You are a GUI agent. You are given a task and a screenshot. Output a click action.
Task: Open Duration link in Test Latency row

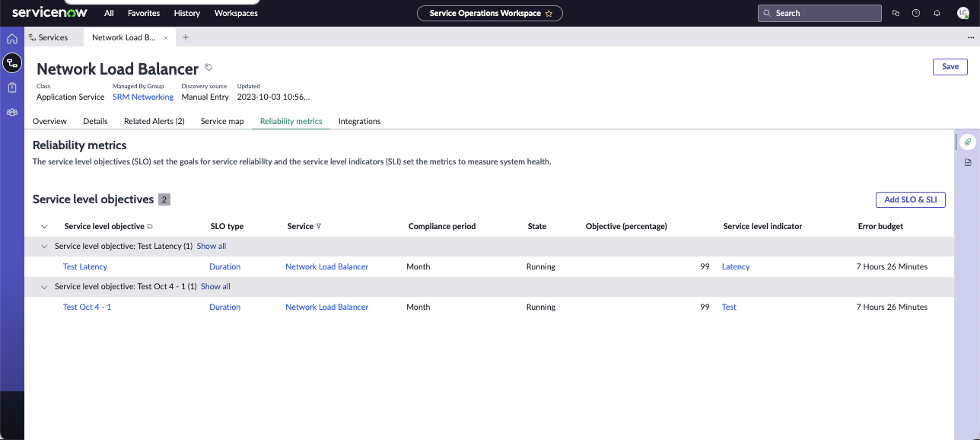[224, 266]
